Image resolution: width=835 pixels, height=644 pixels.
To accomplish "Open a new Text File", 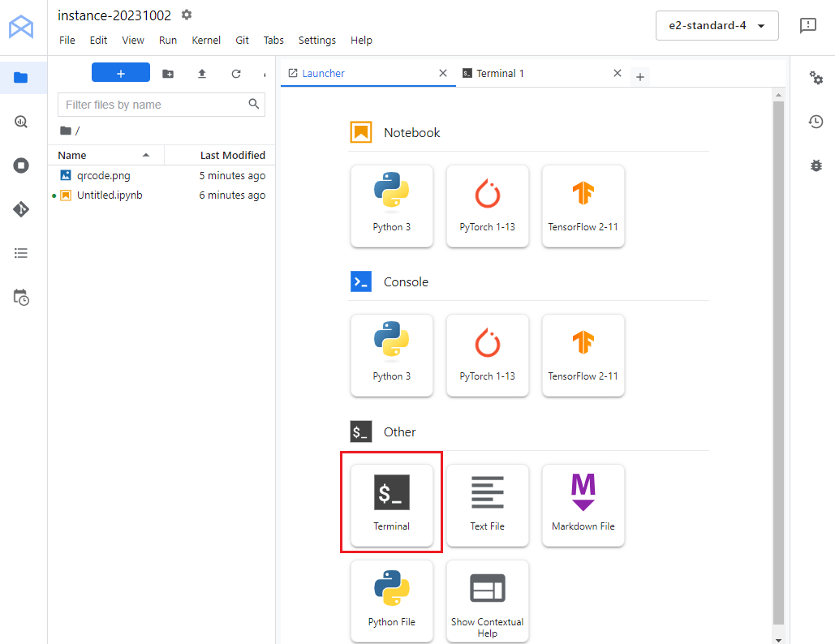I will pyautogui.click(x=487, y=504).
